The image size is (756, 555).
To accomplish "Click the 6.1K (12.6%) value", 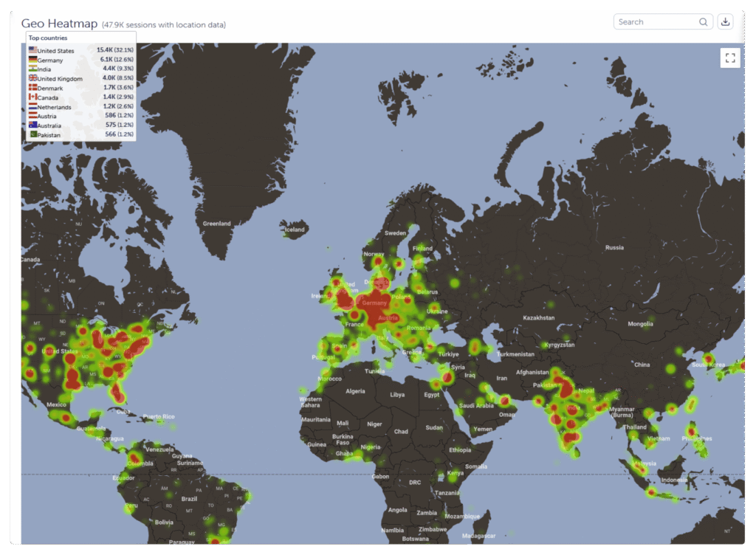I will [x=117, y=59].
